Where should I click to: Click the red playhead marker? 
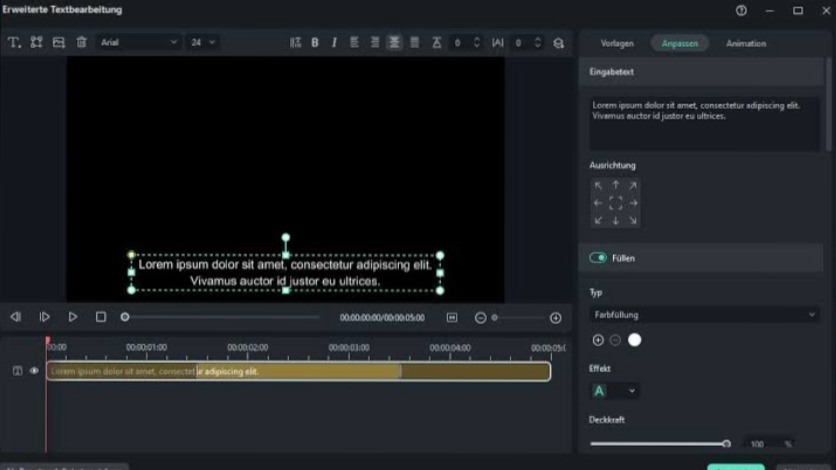(x=47, y=340)
